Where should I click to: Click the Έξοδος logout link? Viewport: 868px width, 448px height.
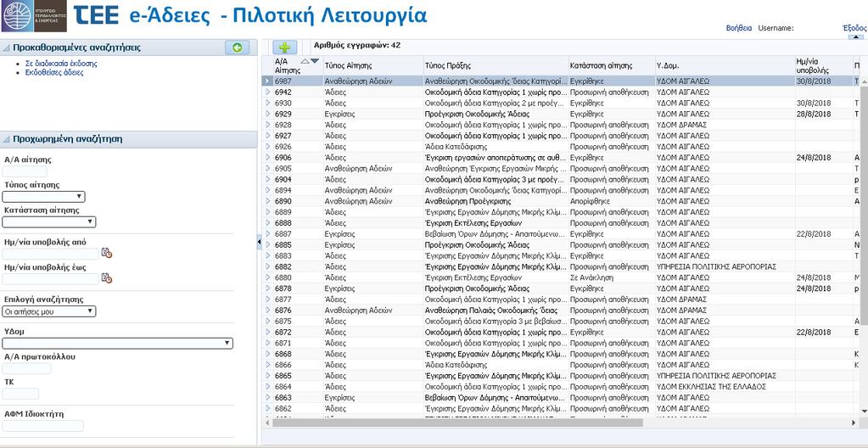coord(854,28)
